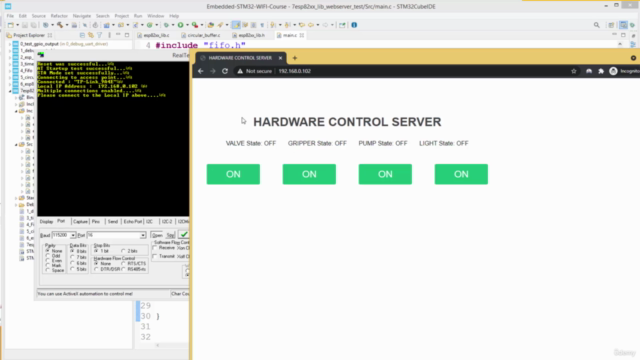The height and width of the screenshot is (360, 640).
Task: Open the File menu in STM32CubeIDE
Action: [x=10, y=16]
